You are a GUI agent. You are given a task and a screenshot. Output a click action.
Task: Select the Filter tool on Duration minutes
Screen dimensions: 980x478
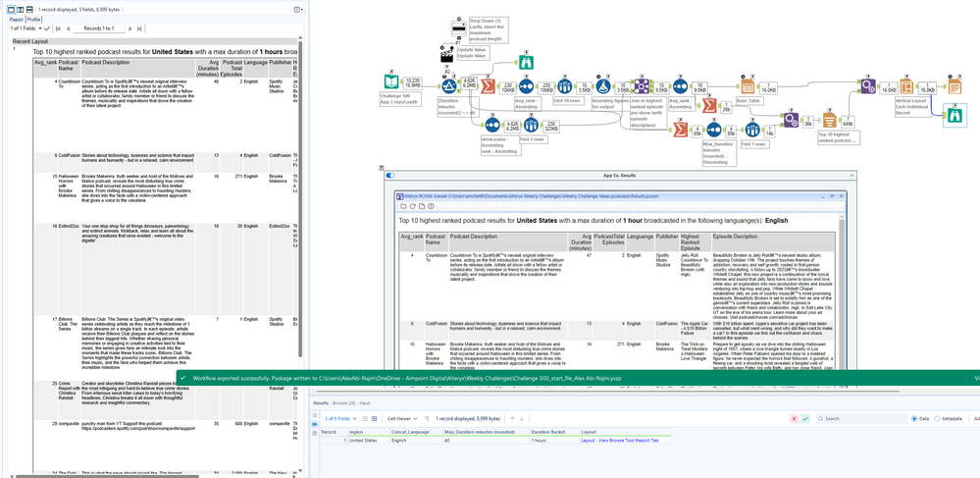pyautogui.click(x=448, y=86)
